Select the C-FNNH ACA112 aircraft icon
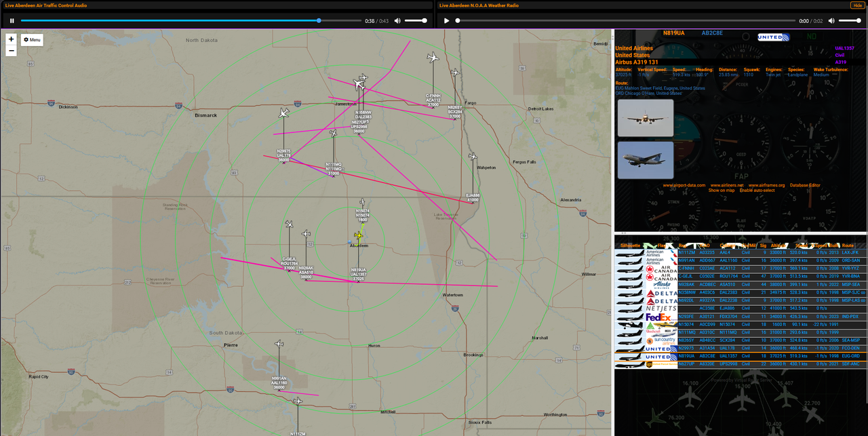The width and height of the screenshot is (868, 436). click(x=433, y=58)
